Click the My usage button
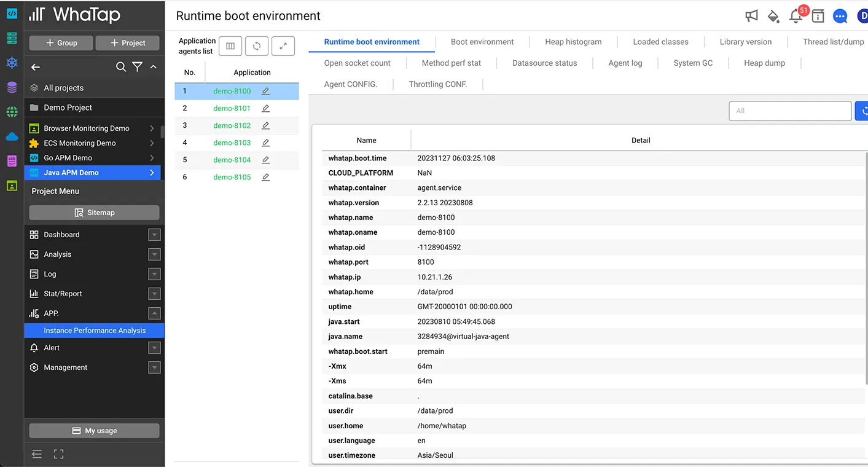Image resolution: width=868 pixels, height=467 pixels. pos(94,431)
